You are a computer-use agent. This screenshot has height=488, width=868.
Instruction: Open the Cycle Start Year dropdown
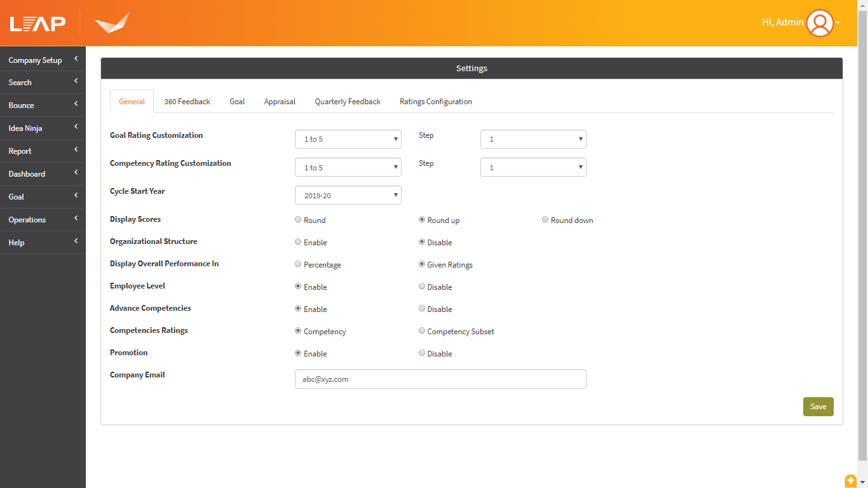point(348,195)
